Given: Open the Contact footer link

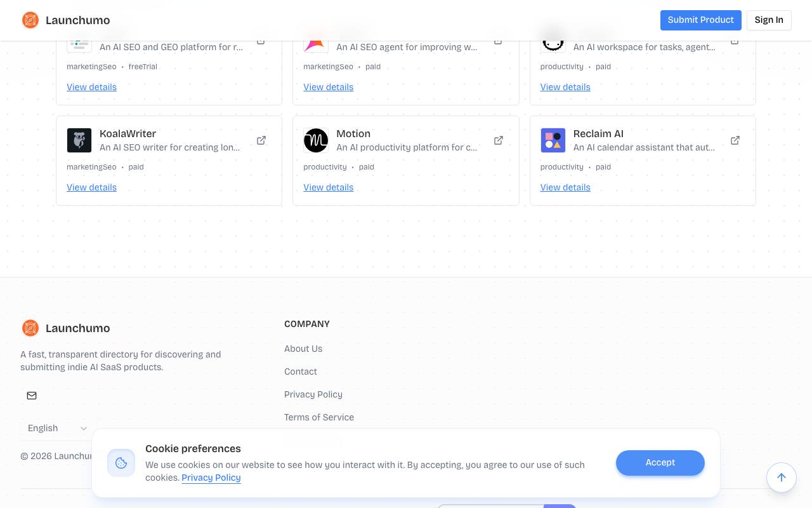Looking at the screenshot, I should pos(301,371).
